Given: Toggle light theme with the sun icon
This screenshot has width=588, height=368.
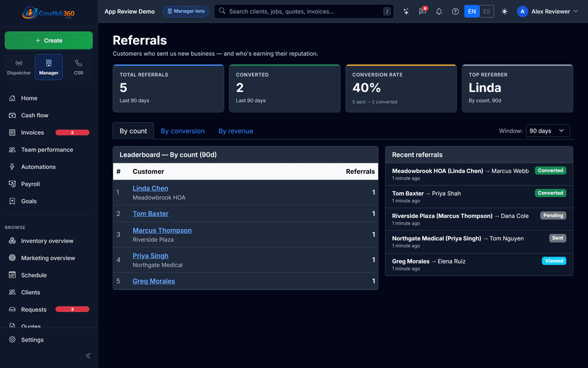Looking at the screenshot, I should click(x=505, y=12).
